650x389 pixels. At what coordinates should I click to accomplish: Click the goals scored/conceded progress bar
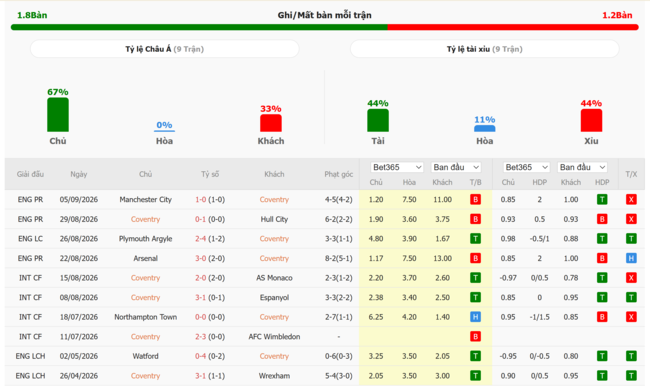click(x=325, y=27)
